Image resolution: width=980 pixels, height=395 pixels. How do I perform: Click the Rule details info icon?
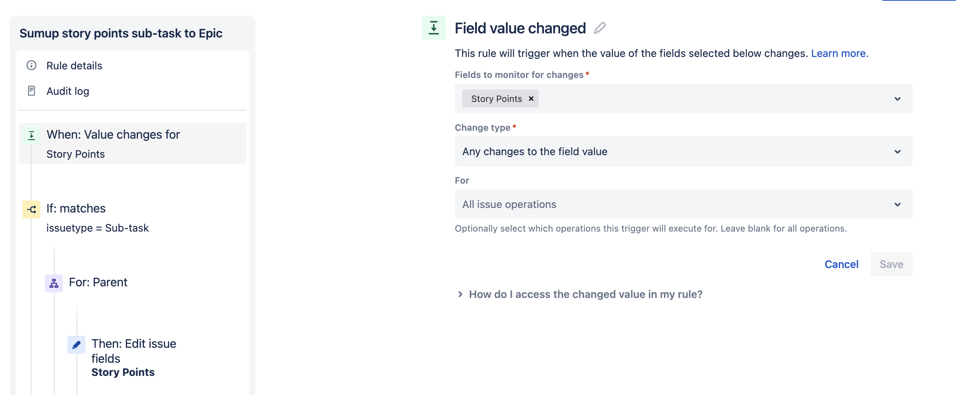click(x=31, y=66)
